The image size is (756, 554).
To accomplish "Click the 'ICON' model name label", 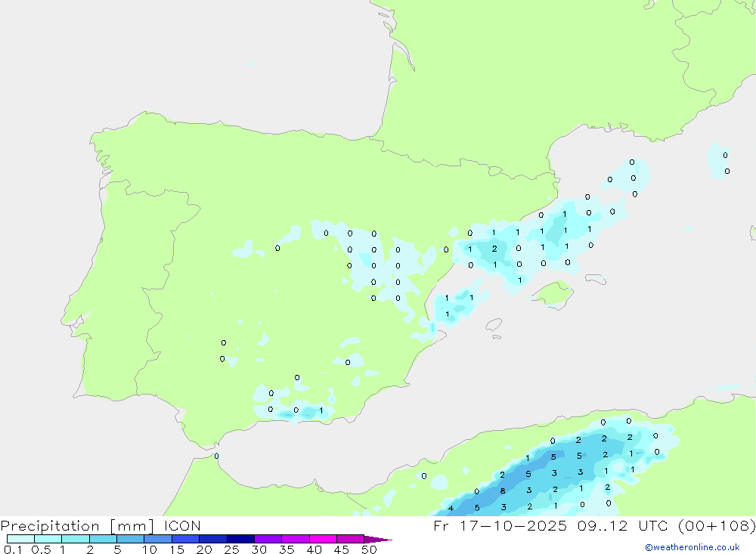I will [182, 525].
